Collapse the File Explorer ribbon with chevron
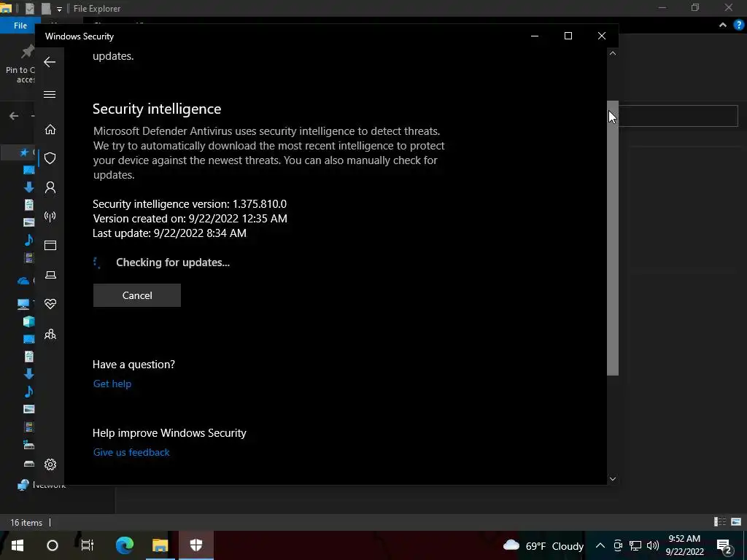 point(723,26)
